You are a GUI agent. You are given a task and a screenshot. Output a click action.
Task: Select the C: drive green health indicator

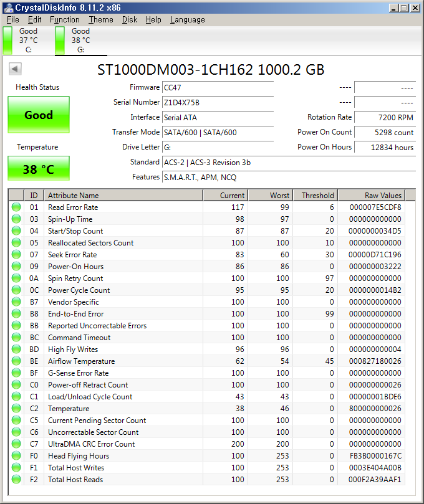tap(8, 40)
